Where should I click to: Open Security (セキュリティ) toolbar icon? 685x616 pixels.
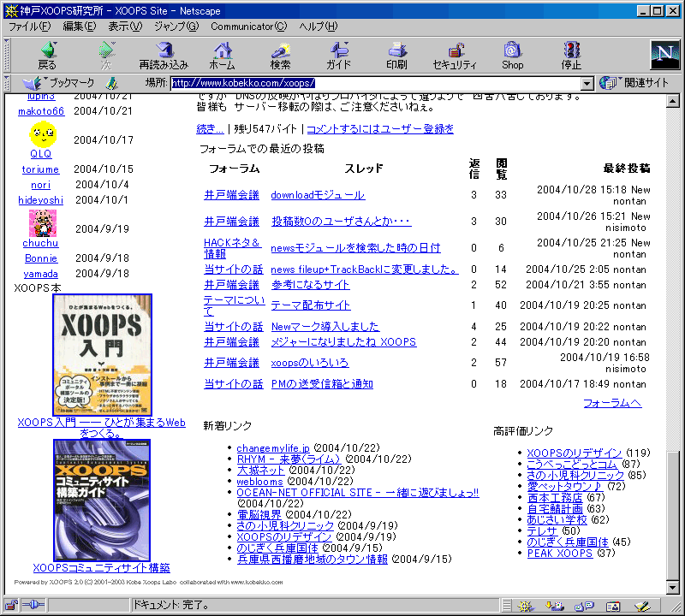point(455,56)
